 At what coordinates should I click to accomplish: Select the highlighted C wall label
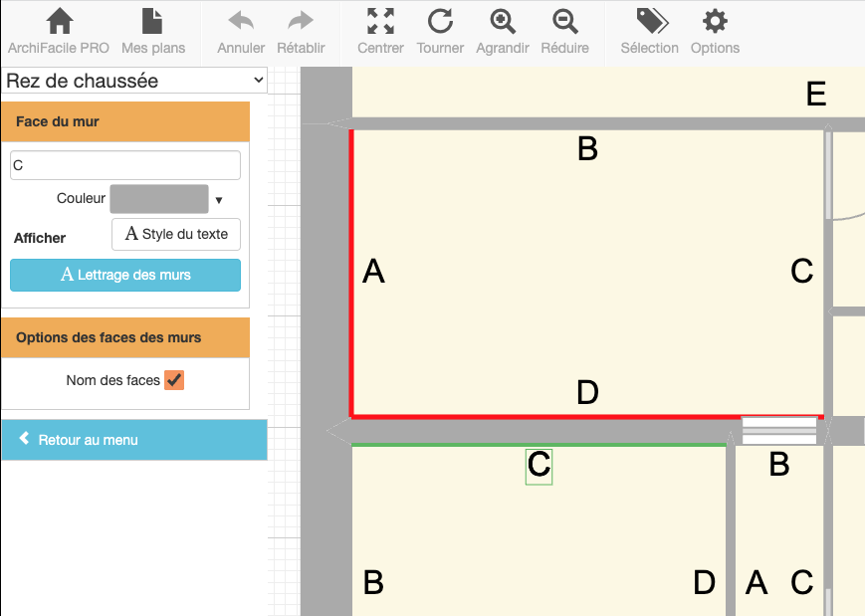pos(539,465)
